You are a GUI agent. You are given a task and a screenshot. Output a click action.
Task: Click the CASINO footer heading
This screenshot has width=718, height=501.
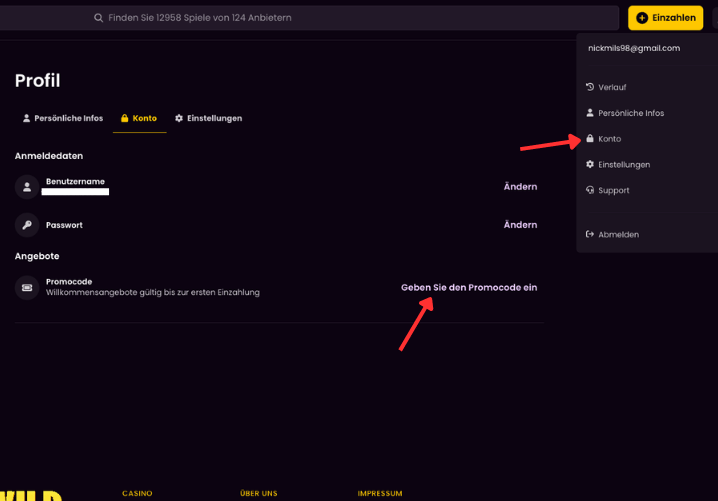pos(137,493)
